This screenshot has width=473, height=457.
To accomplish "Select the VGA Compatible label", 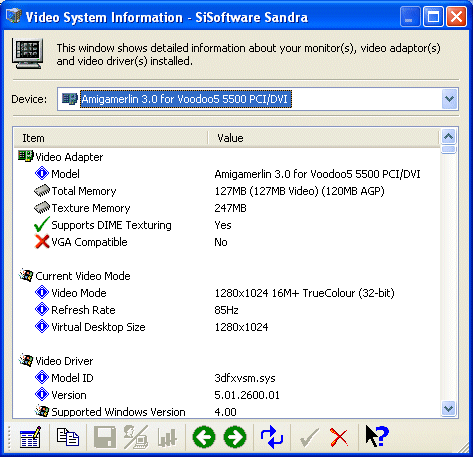I will coord(89,242).
